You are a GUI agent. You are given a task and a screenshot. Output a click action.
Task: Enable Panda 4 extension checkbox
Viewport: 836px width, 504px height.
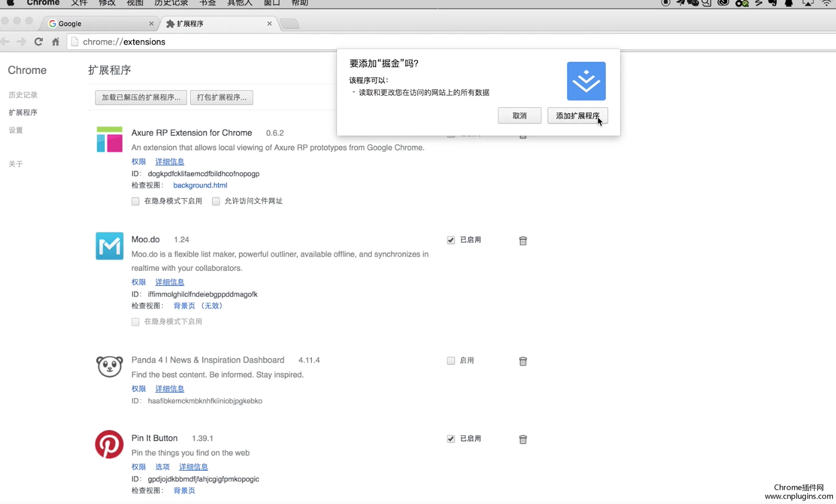tap(451, 360)
